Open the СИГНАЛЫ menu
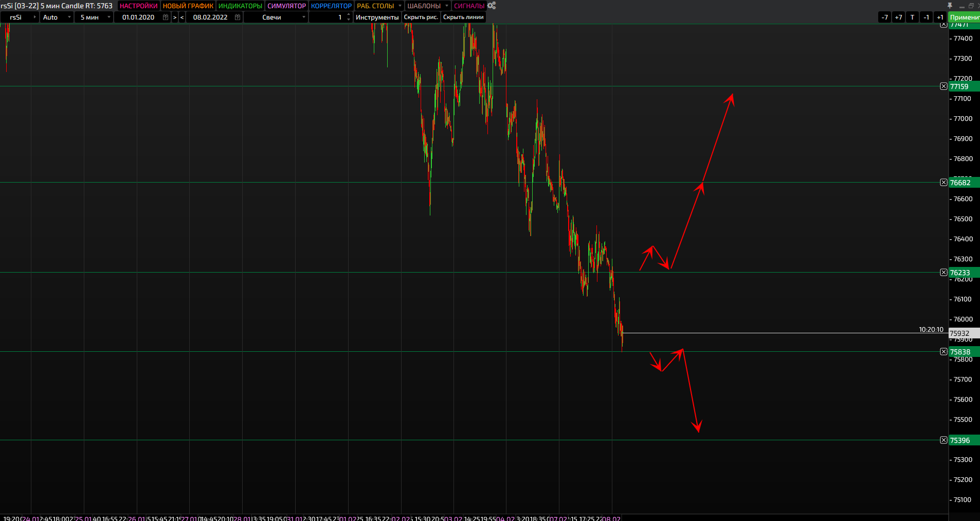Image resolution: width=980 pixels, height=521 pixels. click(x=469, y=6)
